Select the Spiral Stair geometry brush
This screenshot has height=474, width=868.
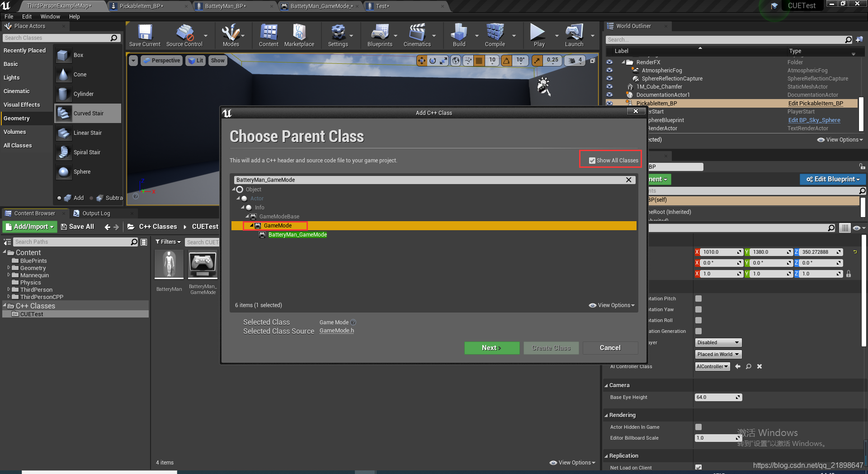point(88,152)
